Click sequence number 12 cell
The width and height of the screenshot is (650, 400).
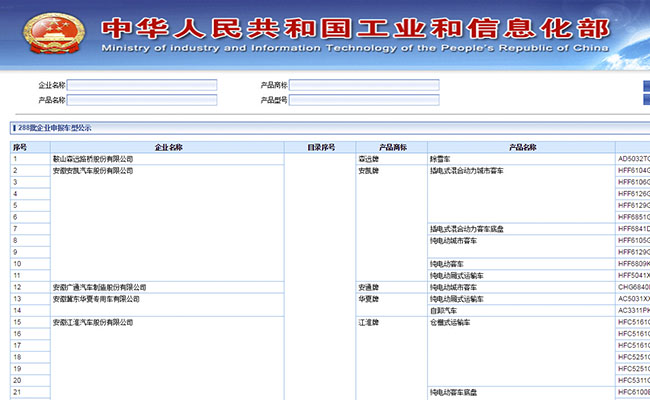tap(30, 287)
